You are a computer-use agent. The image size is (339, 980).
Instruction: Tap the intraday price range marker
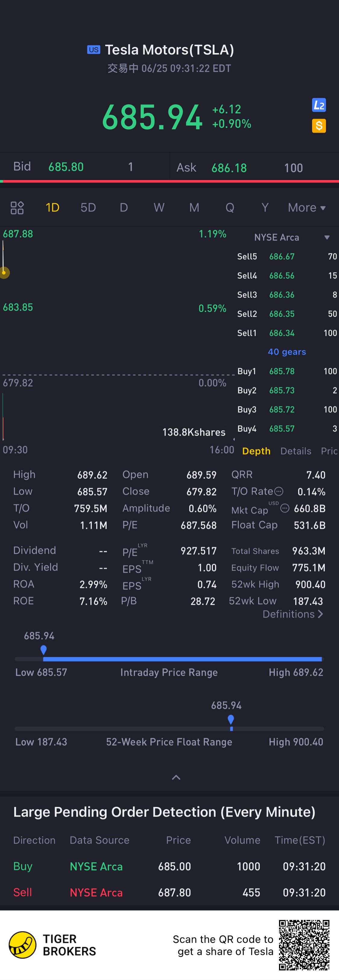pos(43,650)
